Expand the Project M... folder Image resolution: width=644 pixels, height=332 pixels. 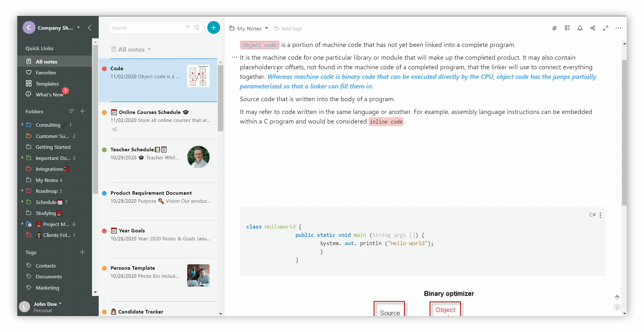pos(22,224)
